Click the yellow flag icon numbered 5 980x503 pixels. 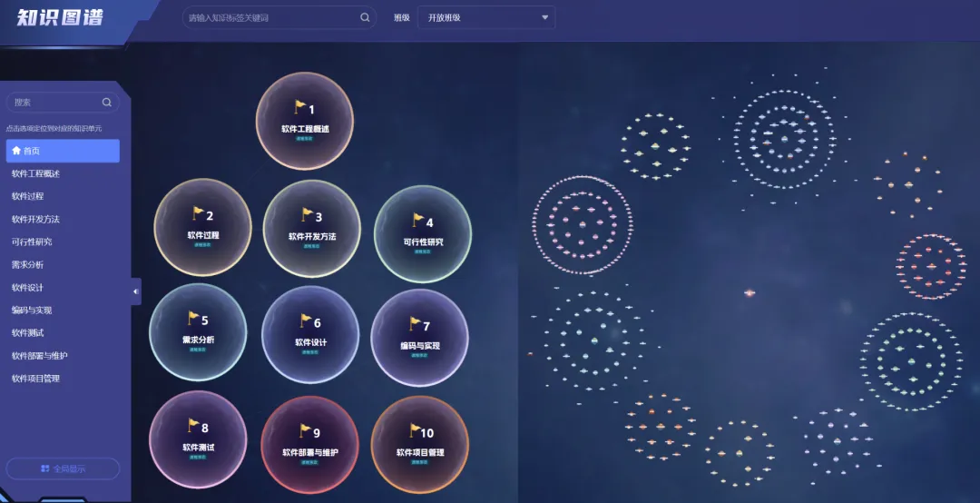point(193,319)
